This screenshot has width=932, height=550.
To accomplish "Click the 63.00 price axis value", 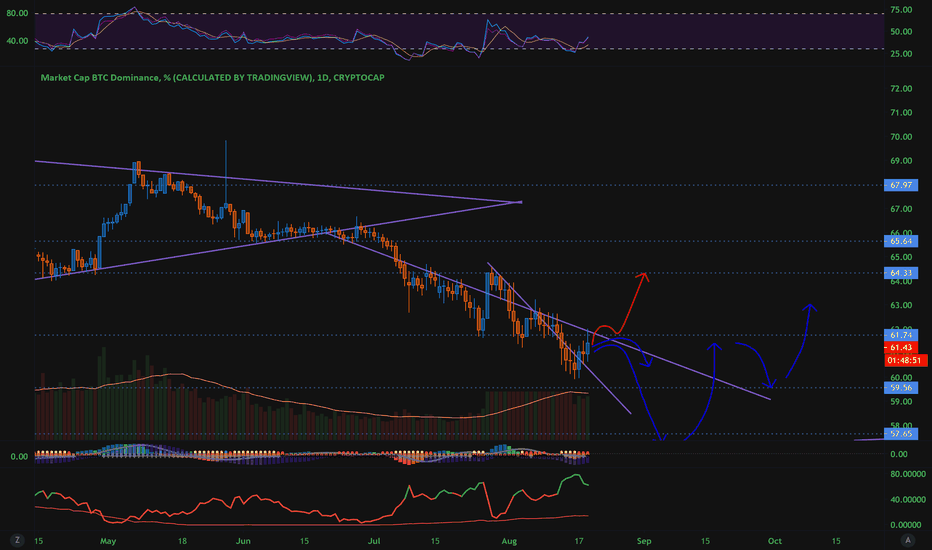I will pyautogui.click(x=901, y=305).
